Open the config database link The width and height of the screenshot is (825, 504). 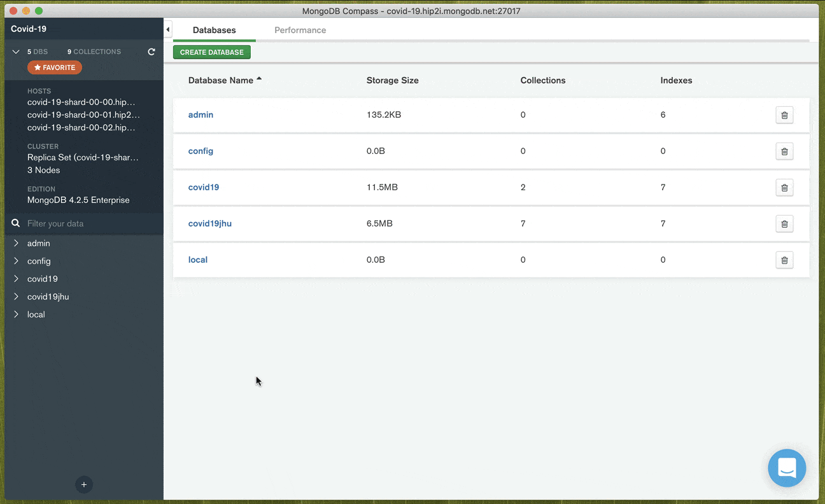[201, 151]
